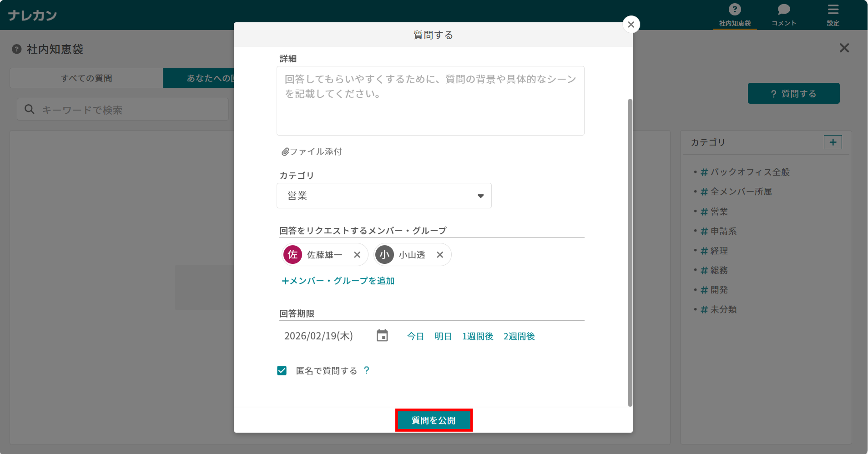Open the 社内知恵袋 help icon in top bar
Viewport: 868px width, 454px height.
pos(734,9)
